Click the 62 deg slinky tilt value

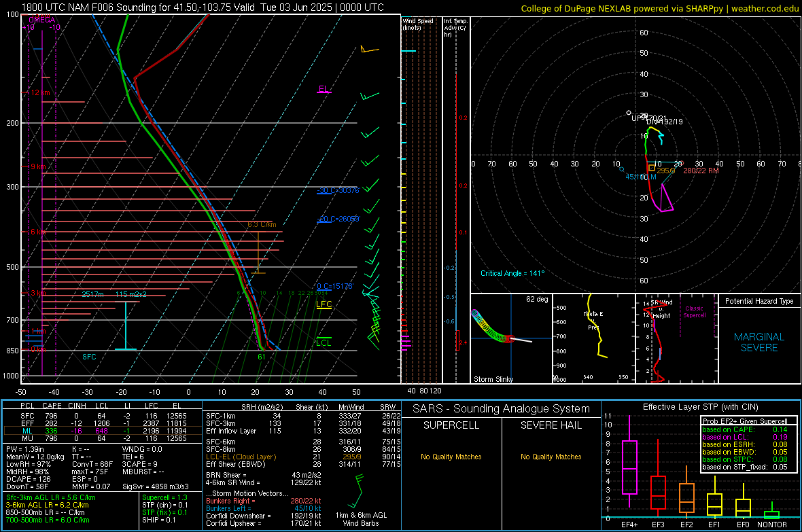click(x=537, y=299)
